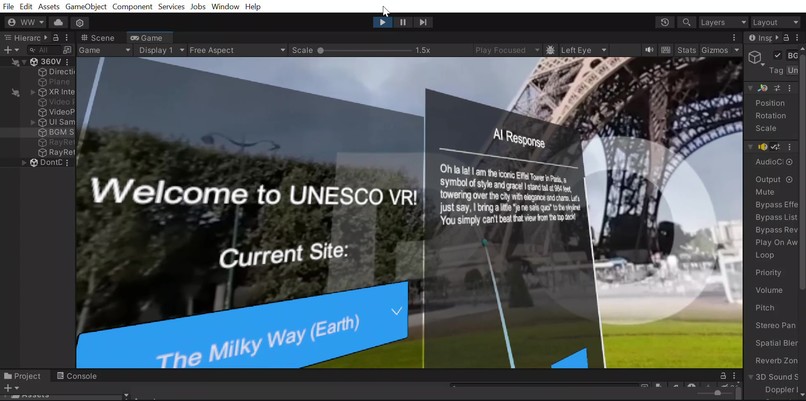Open the Display 1 dropdown
This screenshot has width=806, height=401.
tap(161, 50)
